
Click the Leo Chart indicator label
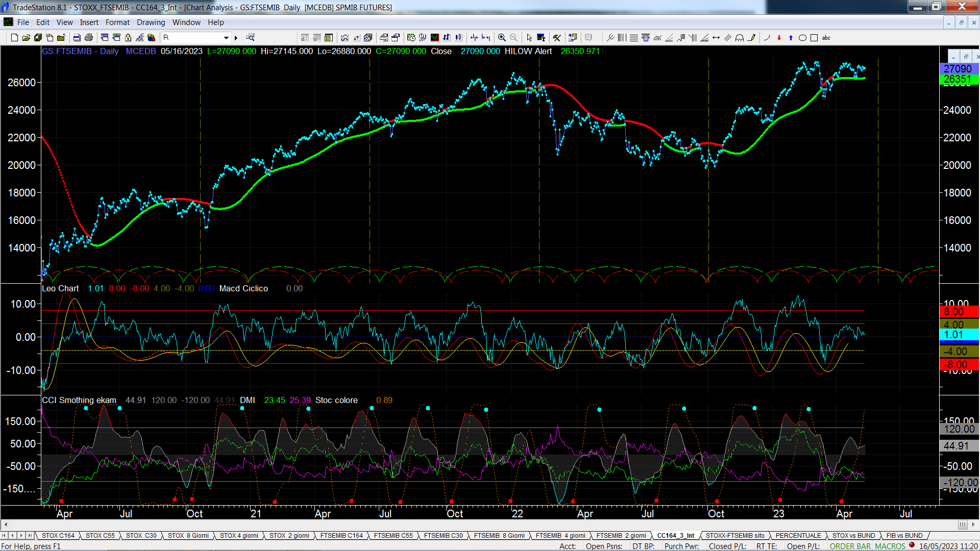pyautogui.click(x=60, y=288)
